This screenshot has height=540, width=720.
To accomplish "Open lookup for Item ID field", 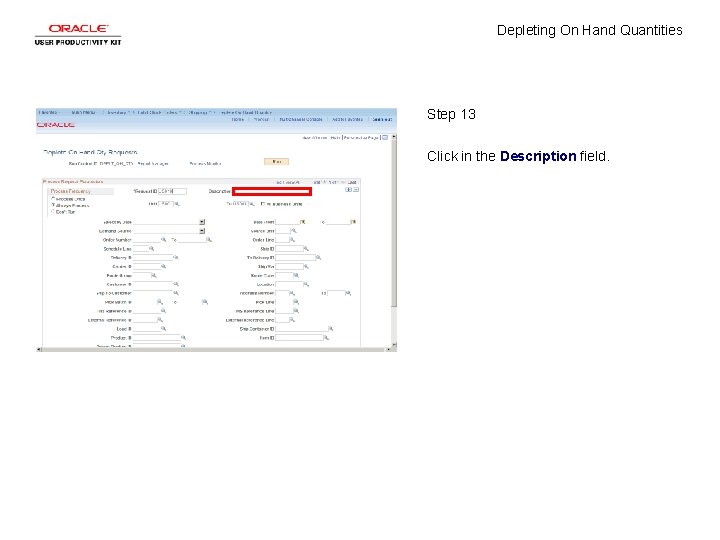I will (x=326, y=338).
